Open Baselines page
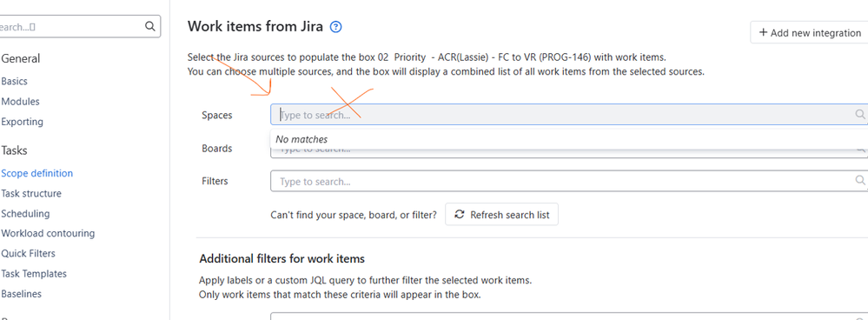 tap(22, 294)
